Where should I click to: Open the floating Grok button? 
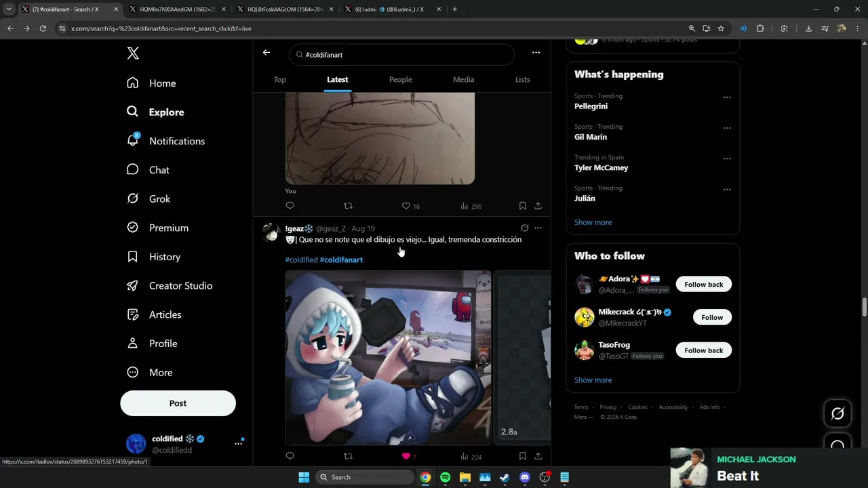[x=837, y=413]
